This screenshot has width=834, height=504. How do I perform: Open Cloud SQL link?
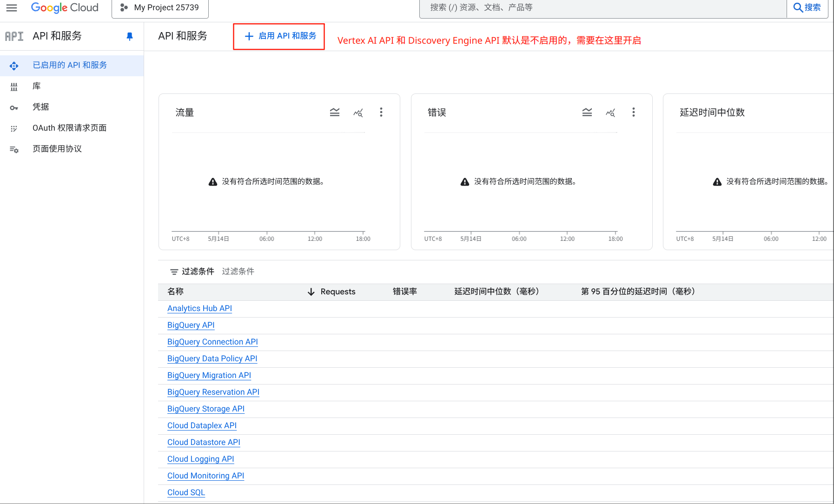186,492
